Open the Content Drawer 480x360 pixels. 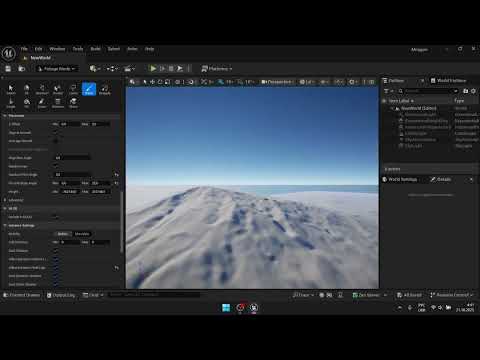pos(21,295)
